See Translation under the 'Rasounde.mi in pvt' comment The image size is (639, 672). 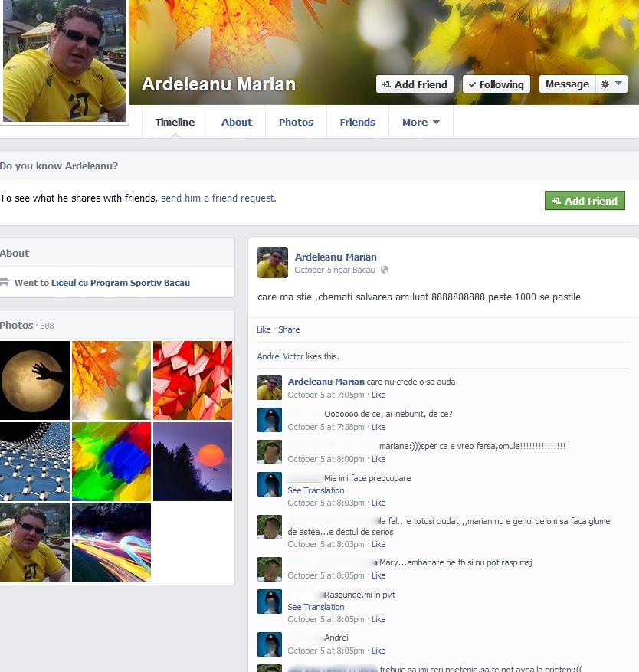point(316,607)
